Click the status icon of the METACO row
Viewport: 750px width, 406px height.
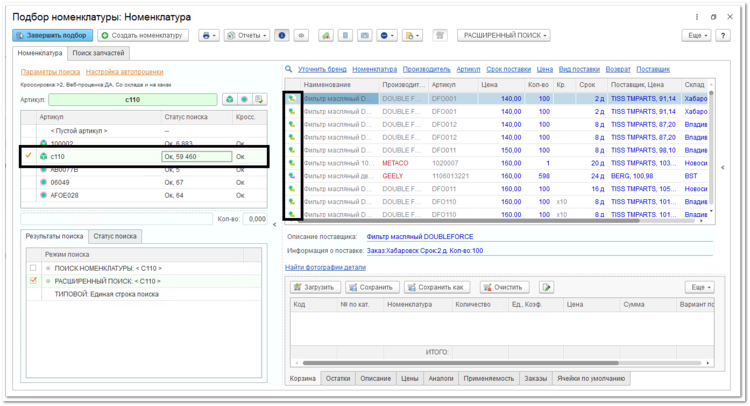(x=291, y=163)
